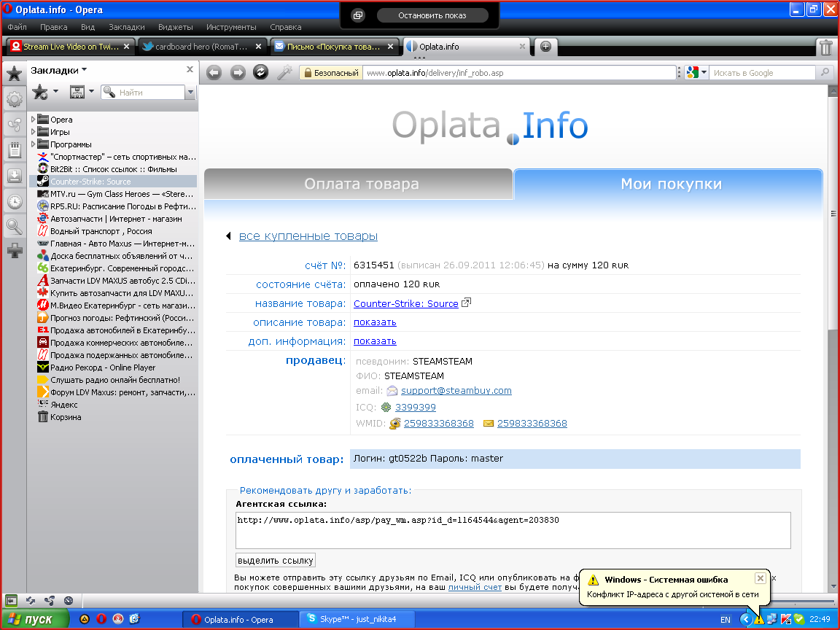This screenshot has height=630, width=840.
Task: Open closed tabs trash icon
Action: tap(826, 47)
